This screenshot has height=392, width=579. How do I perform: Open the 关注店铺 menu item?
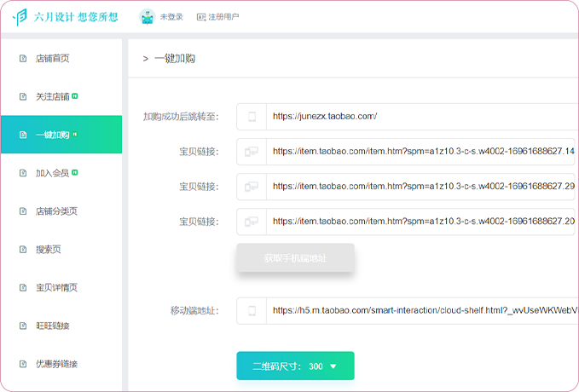click(x=61, y=96)
